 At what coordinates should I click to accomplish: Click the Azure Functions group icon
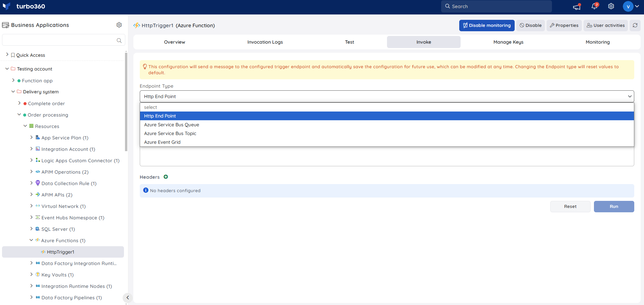pyautogui.click(x=37, y=240)
